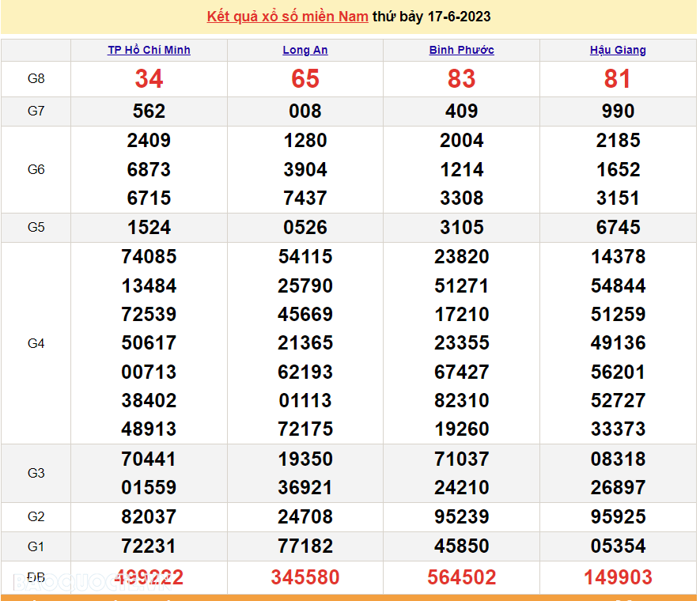Click the Long An column header link
Viewport: 700px width, 601px height.
pos(305,50)
